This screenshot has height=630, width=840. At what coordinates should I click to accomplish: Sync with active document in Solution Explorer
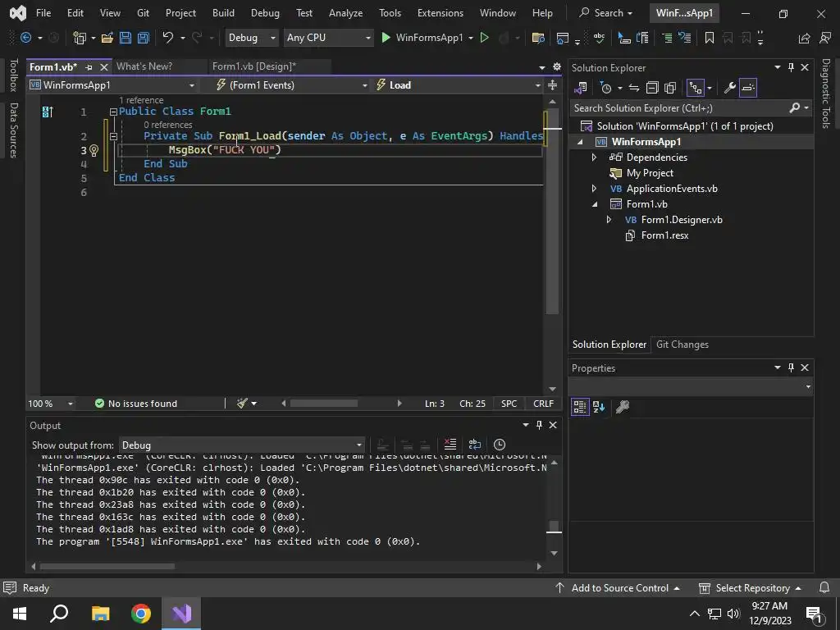coord(634,88)
